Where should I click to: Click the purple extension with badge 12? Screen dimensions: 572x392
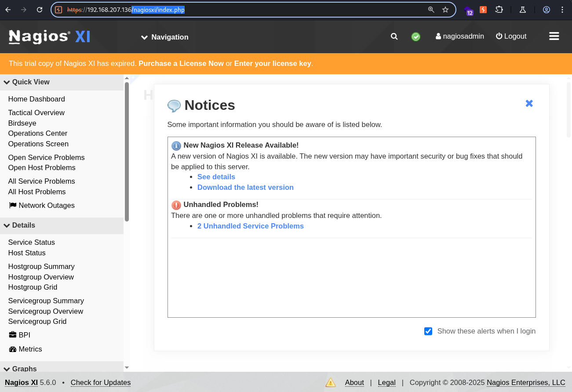[468, 10]
